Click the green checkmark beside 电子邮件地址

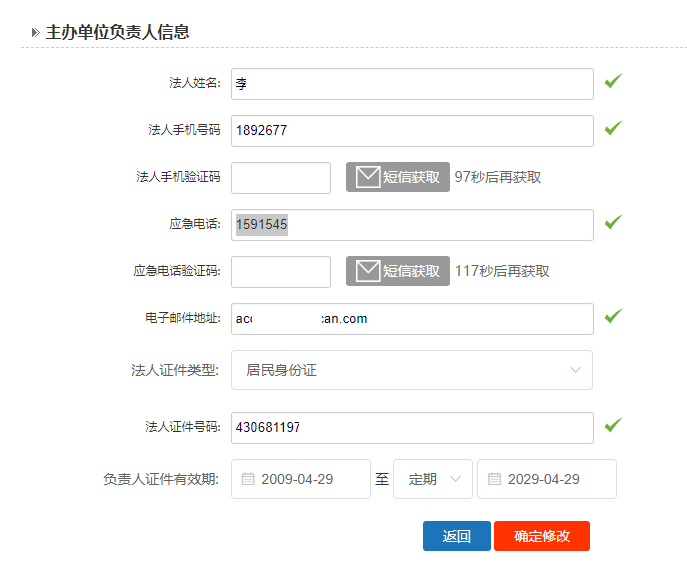click(x=613, y=316)
